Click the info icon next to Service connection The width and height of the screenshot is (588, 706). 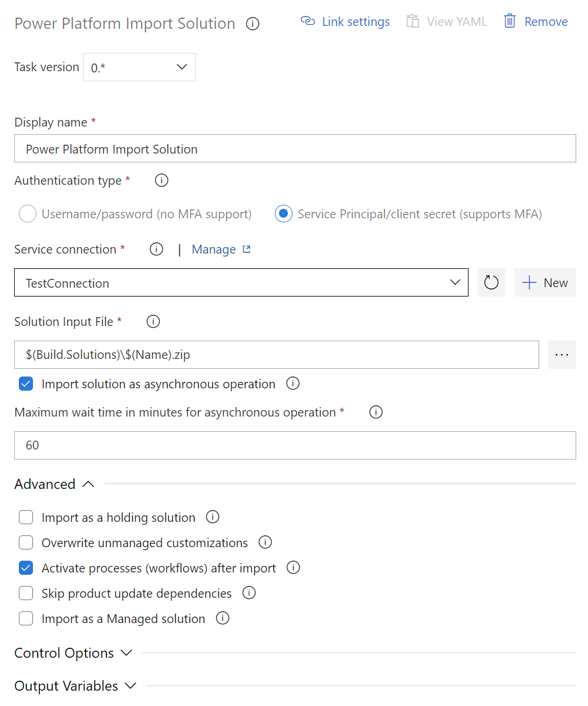pos(156,249)
